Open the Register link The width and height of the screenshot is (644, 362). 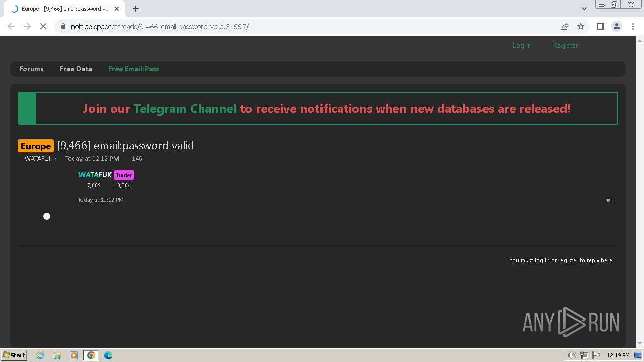tap(566, 45)
